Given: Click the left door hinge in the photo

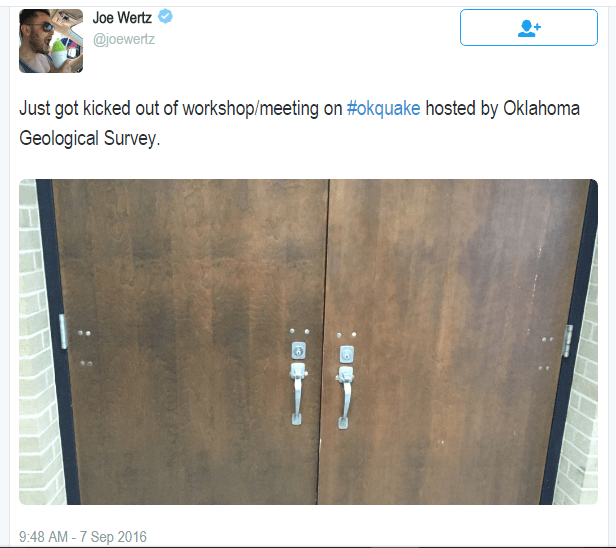Looking at the screenshot, I should tap(63, 332).
